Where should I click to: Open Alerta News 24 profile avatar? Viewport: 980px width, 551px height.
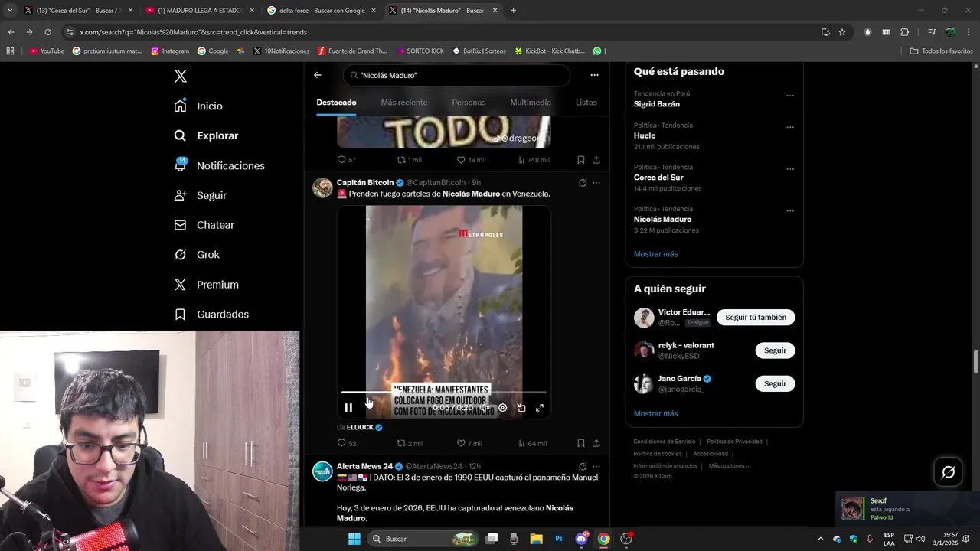(x=322, y=471)
